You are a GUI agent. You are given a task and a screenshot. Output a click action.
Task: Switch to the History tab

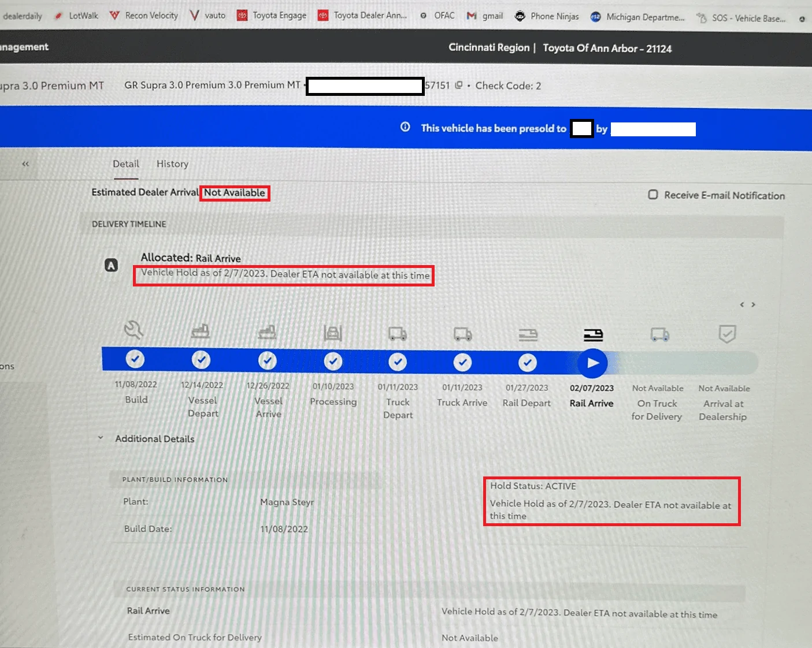click(x=172, y=164)
